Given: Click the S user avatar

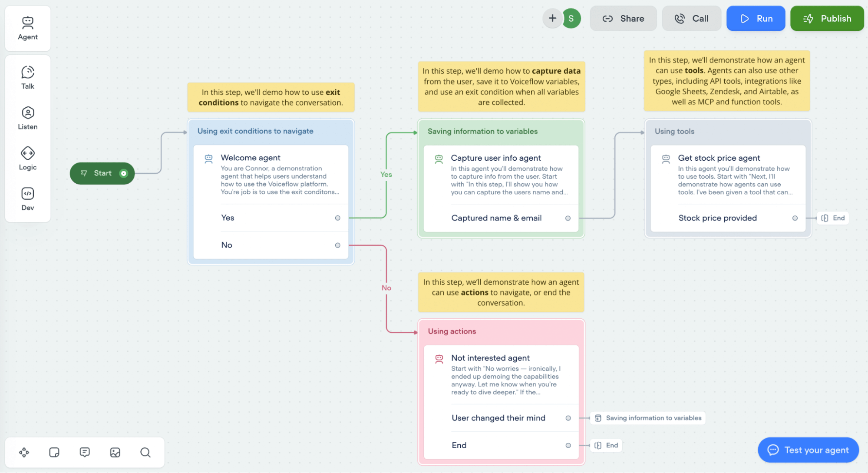Looking at the screenshot, I should coord(571,18).
